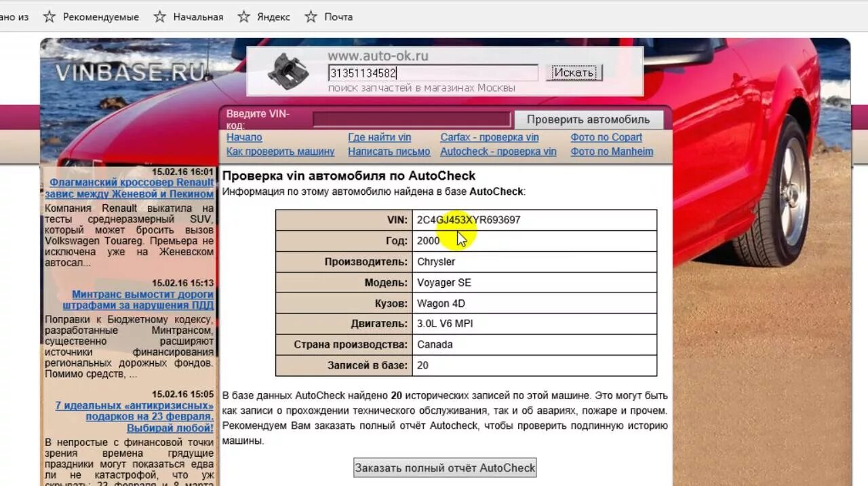Focus the VIN code input field
This screenshot has height=486, width=868.
(412, 119)
